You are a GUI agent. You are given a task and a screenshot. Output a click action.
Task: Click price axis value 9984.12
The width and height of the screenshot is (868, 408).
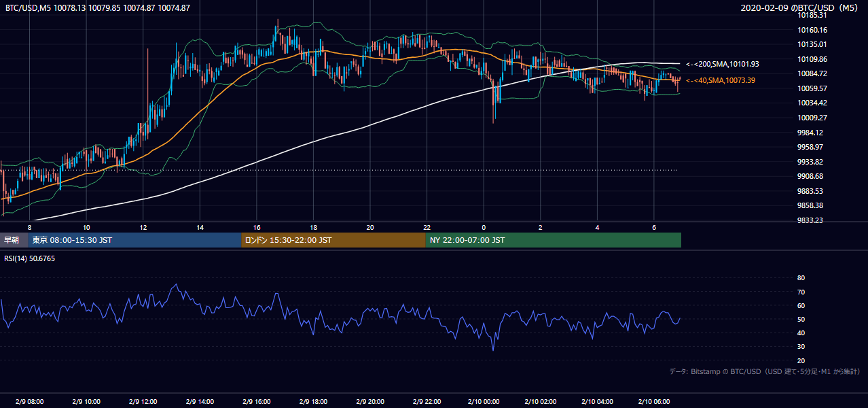pyautogui.click(x=811, y=133)
